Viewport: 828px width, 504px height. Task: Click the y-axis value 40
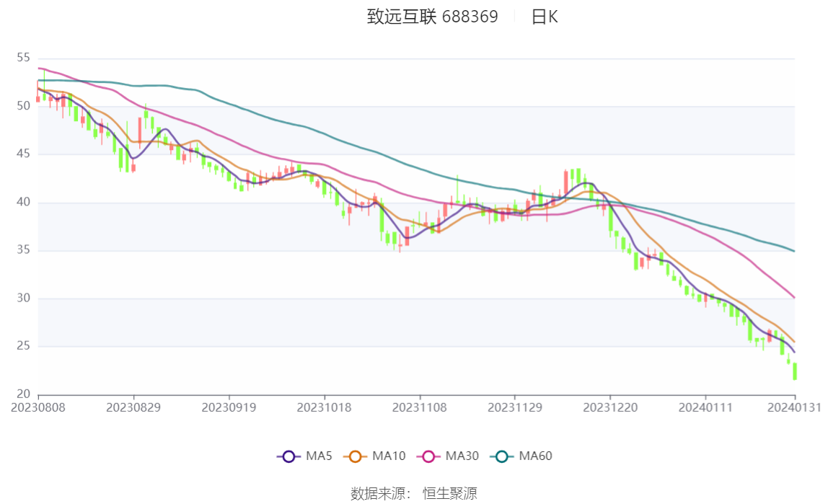pos(23,202)
